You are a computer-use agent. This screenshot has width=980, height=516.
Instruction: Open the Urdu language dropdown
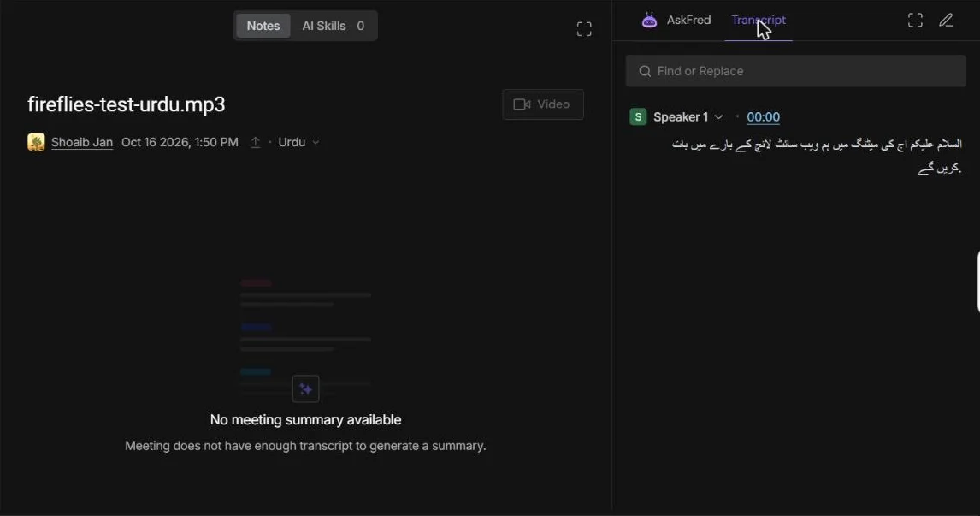(298, 143)
